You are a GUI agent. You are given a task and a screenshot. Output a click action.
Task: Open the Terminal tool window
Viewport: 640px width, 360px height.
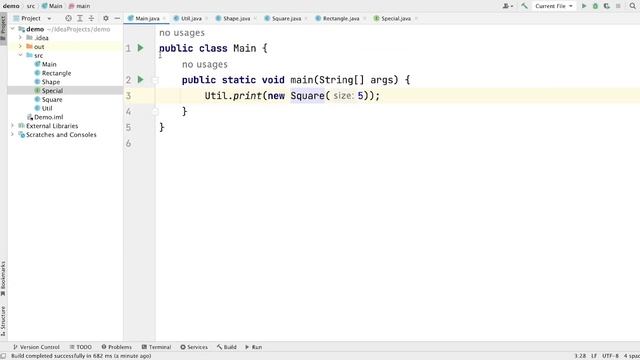156,347
